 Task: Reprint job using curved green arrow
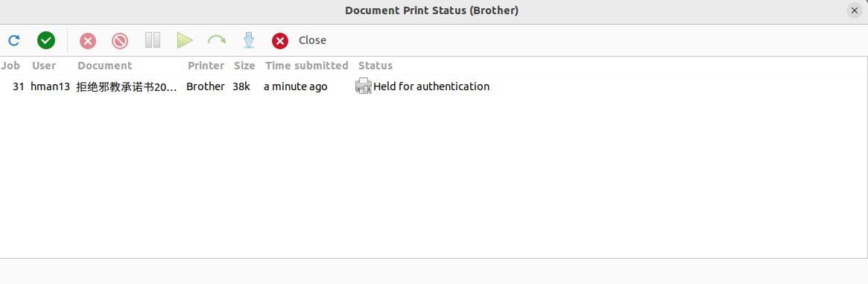coord(217,40)
